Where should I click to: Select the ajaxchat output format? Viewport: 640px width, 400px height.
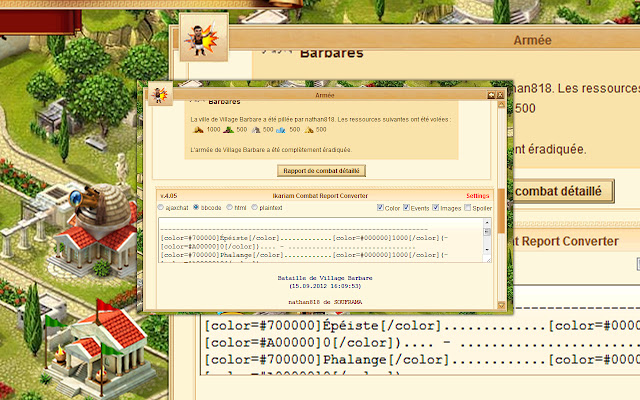coord(161,207)
